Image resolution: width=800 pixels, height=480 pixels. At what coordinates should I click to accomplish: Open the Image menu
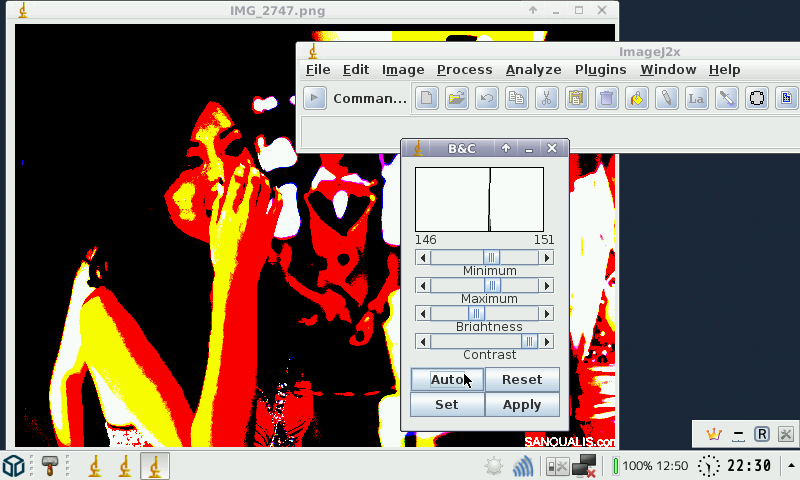(403, 69)
